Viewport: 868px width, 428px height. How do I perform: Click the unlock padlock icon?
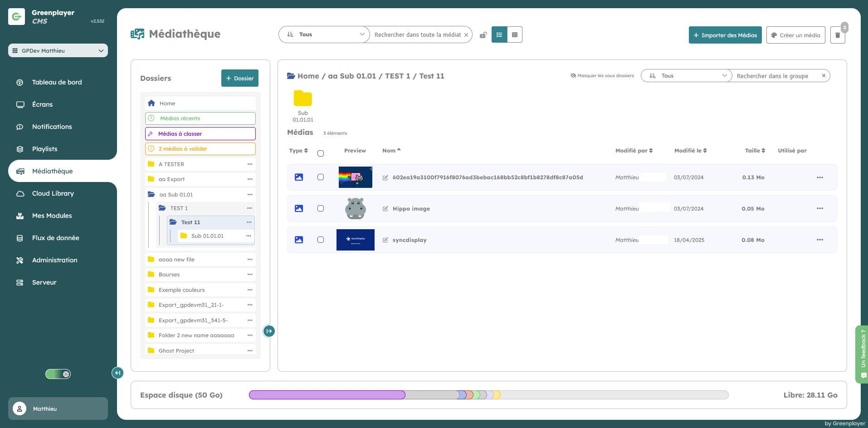click(483, 35)
